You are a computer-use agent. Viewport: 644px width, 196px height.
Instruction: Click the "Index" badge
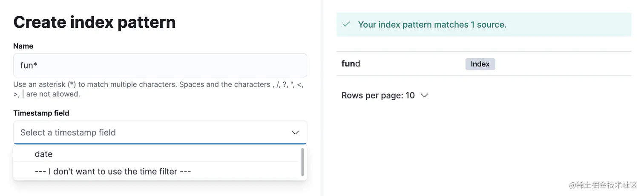pos(480,64)
